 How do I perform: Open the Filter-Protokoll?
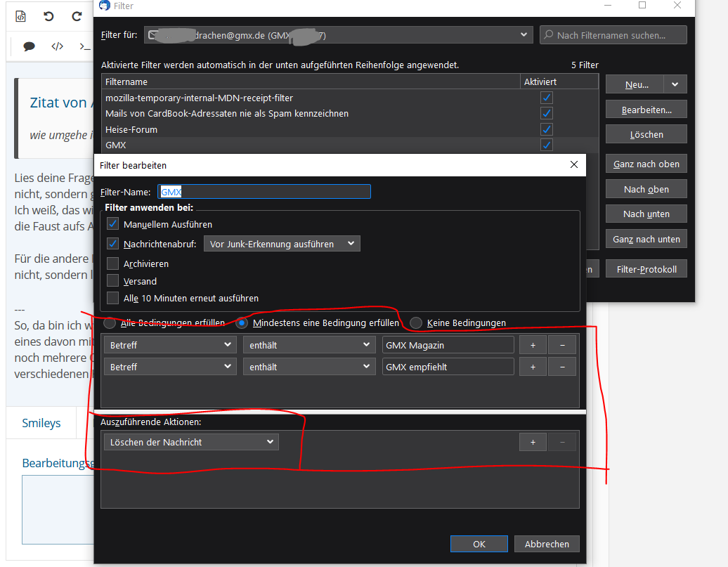(646, 269)
